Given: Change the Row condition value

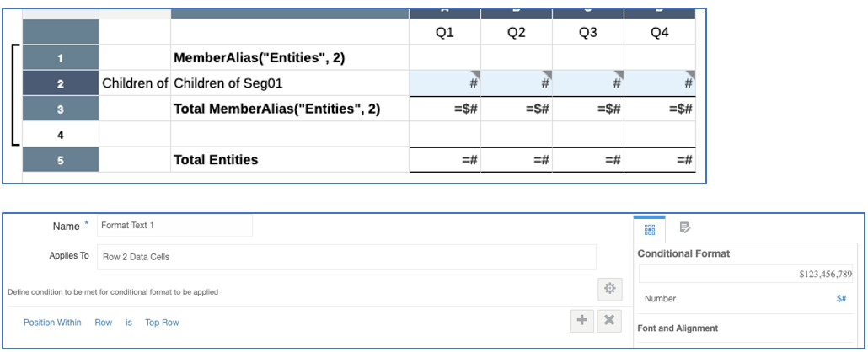Looking at the screenshot, I should coord(103,323).
